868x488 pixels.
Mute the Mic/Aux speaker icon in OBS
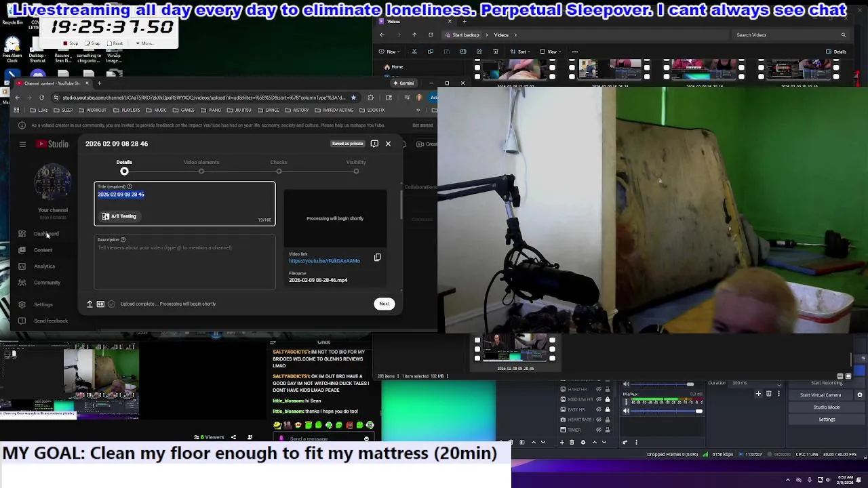626,411
